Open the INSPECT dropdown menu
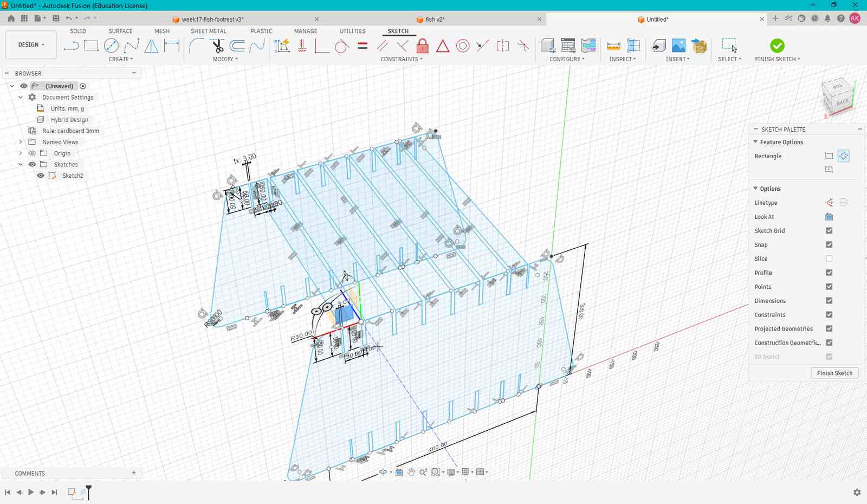 tap(623, 59)
